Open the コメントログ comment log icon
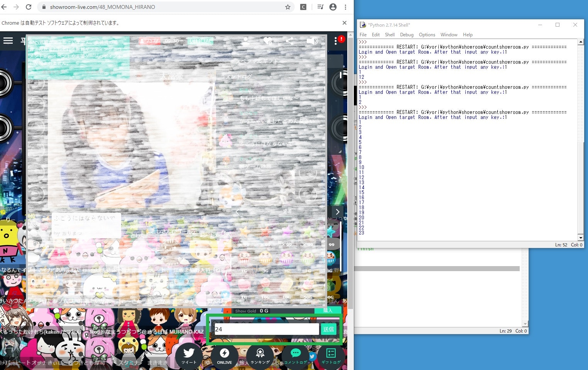This screenshot has width=588, height=370. (x=296, y=354)
